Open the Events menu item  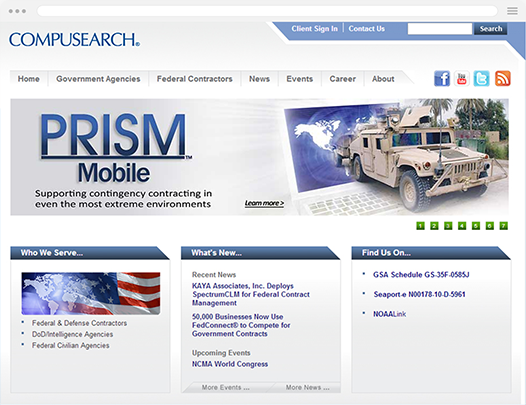pos(300,79)
